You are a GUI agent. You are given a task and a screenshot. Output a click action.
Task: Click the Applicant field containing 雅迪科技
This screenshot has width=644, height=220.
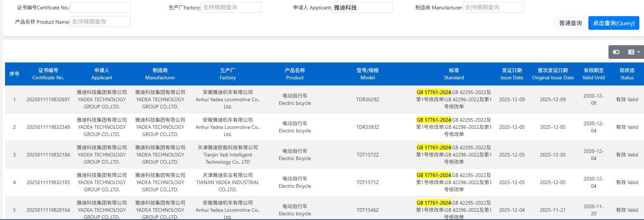(x=362, y=7)
